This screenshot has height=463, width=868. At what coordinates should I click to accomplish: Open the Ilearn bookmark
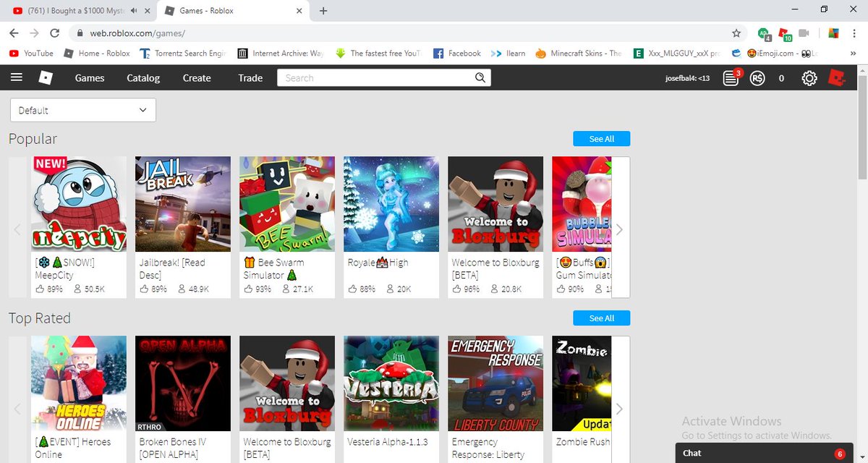(x=508, y=54)
